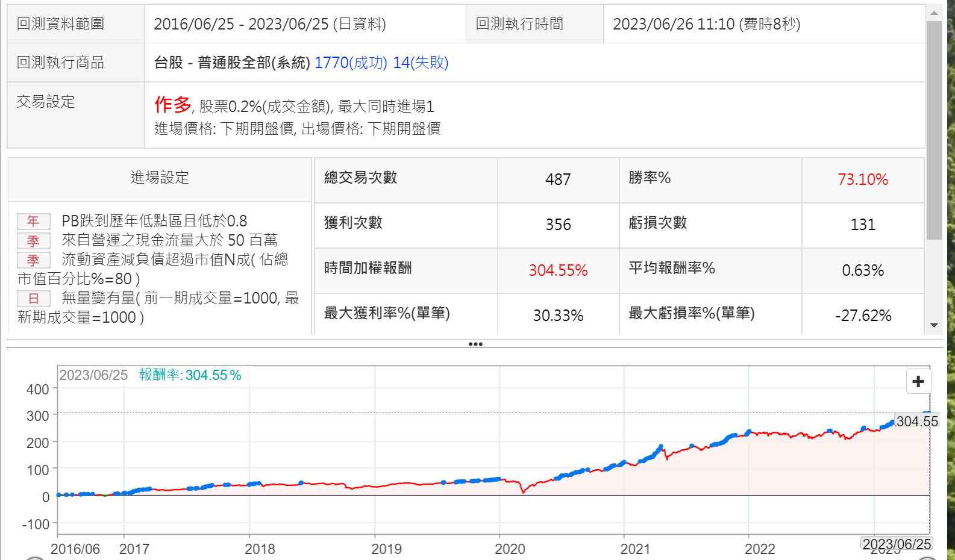This screenshot has width=955, height=560.
Task: Click the 季 badge beside 來自營運之現金流量
Action: point(33,241)
